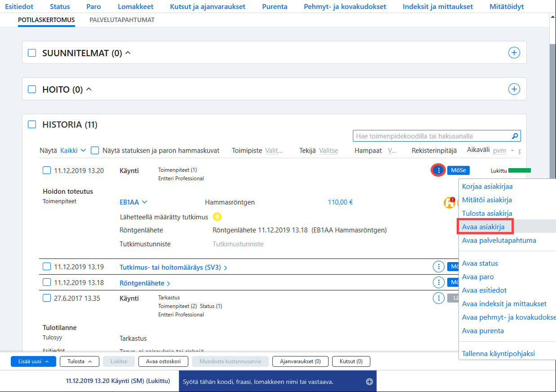556x392 pixels.
Task: Open three-dot menu for Tutkimus- tai hoitomääräys row
Action: point(438,267)
